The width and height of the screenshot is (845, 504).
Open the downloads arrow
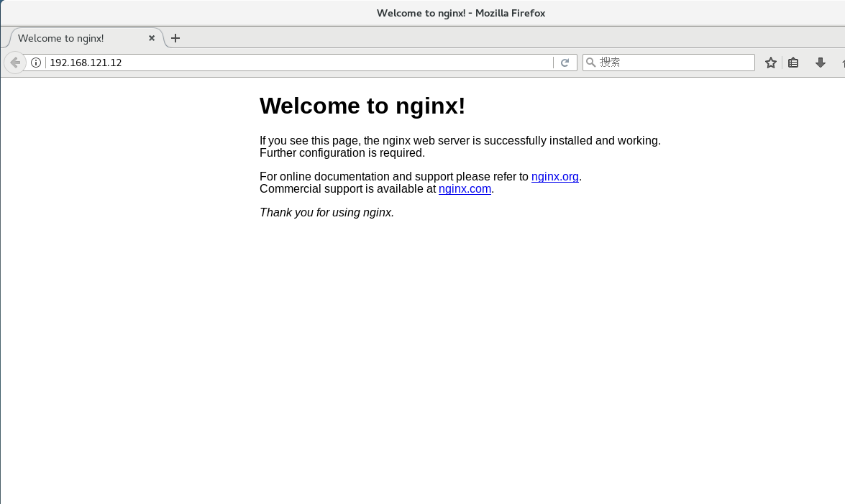coord(821,63)
